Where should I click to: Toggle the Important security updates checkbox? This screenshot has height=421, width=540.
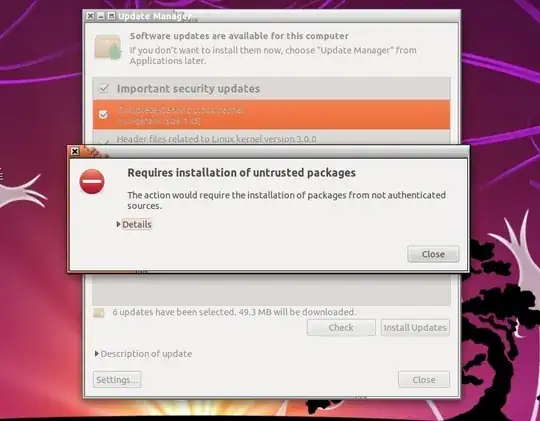coord(104,89)
